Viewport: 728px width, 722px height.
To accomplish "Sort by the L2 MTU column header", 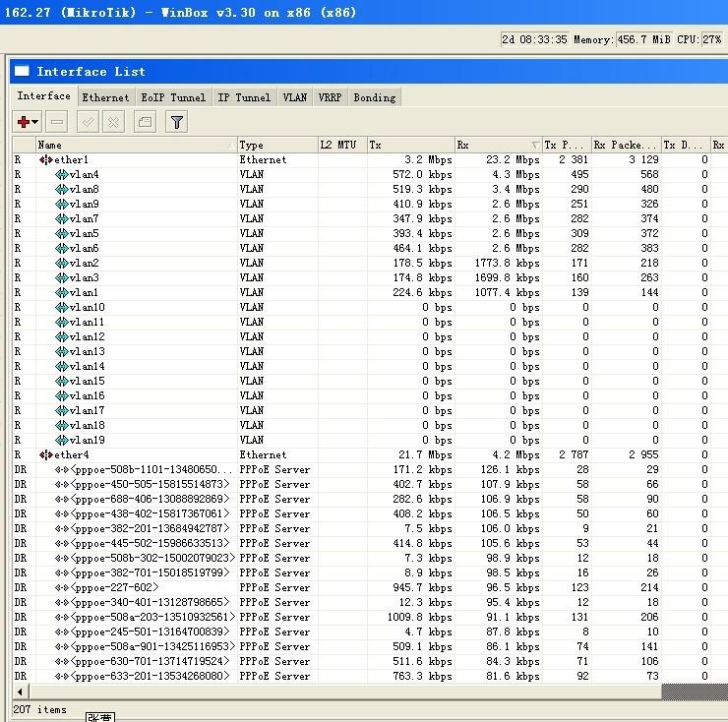I will 342,145.
